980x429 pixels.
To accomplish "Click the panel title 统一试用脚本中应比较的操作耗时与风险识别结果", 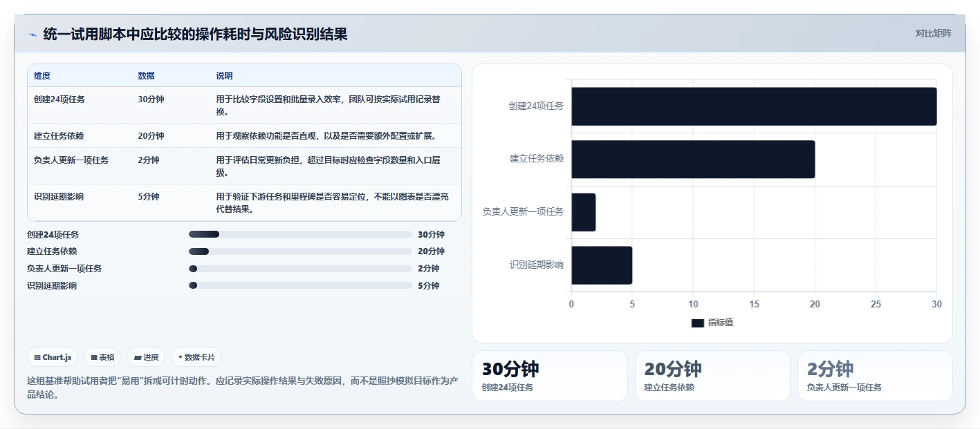I will click(x=195, y=34).
